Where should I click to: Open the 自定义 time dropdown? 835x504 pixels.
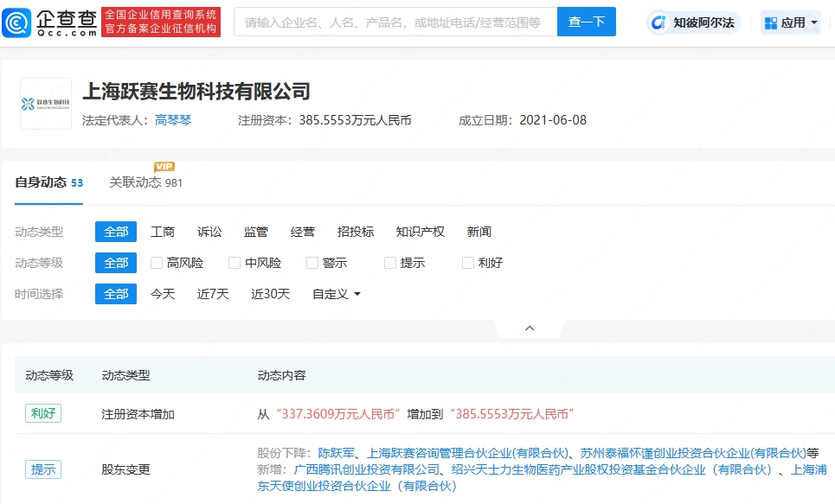337,294
